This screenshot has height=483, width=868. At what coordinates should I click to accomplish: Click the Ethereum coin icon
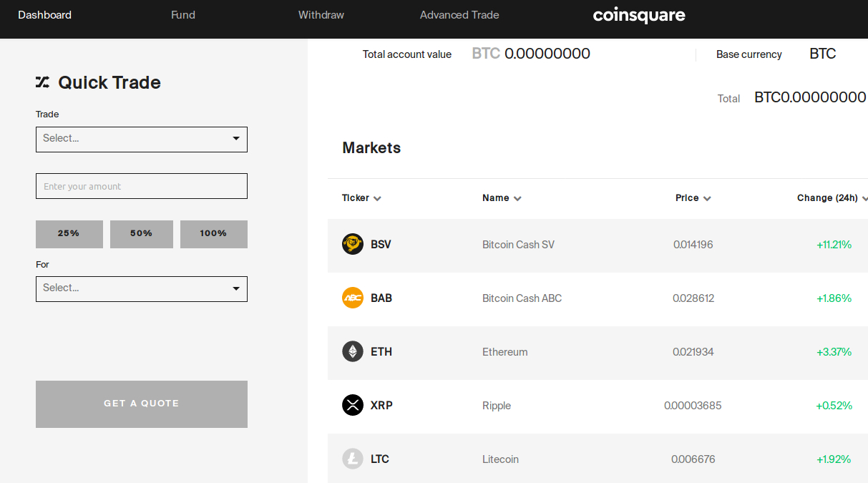pyautogui.click(x=353, y=351)
